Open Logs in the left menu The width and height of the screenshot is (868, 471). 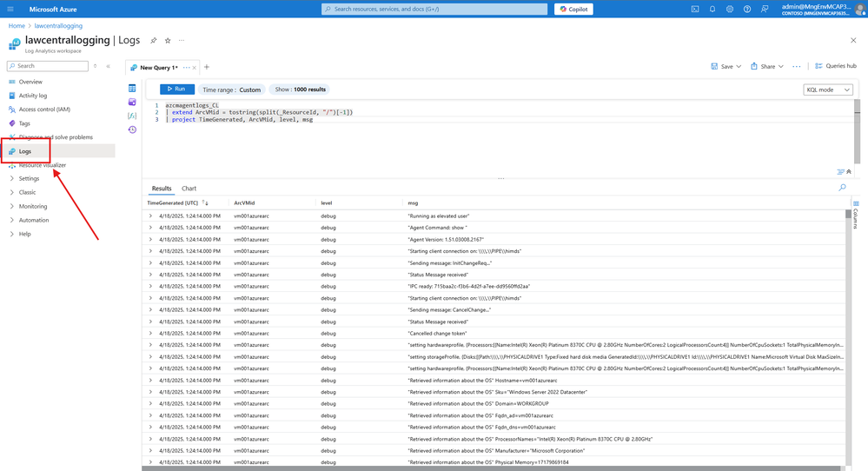25,151
